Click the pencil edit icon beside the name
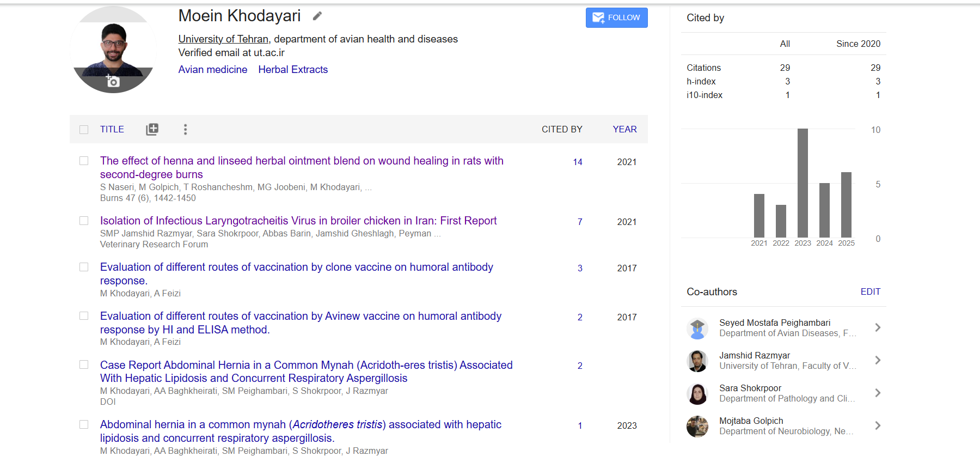 click(x=317, y=16)
